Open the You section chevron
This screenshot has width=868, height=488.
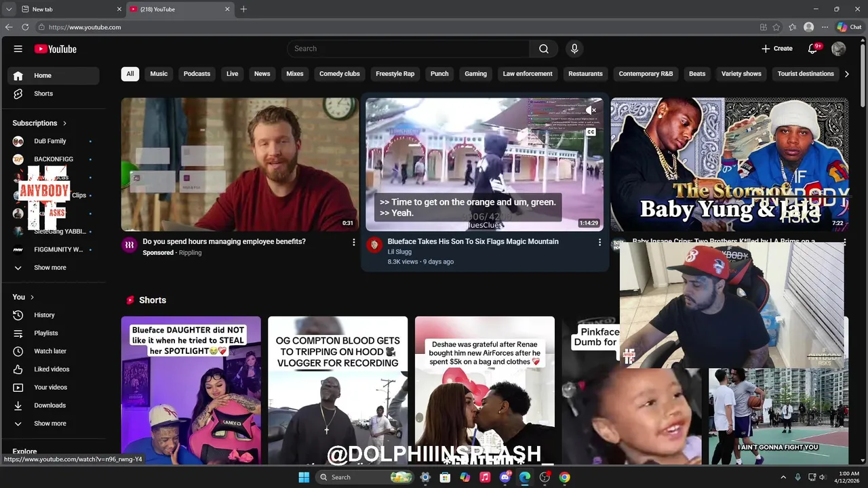tap(32, 297)
